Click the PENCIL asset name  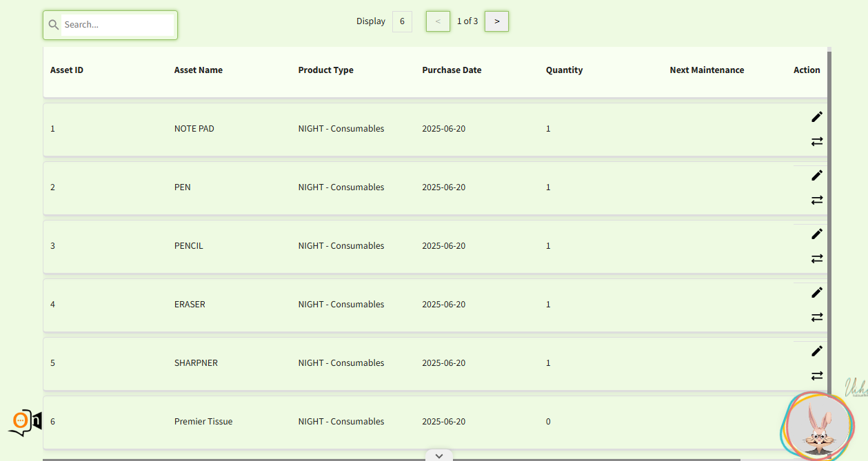point(189,246)
